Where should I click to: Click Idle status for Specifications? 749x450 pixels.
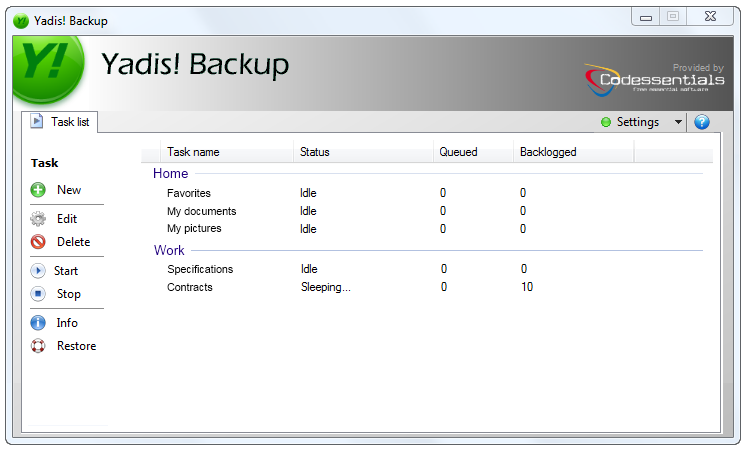tap(309, 269)
